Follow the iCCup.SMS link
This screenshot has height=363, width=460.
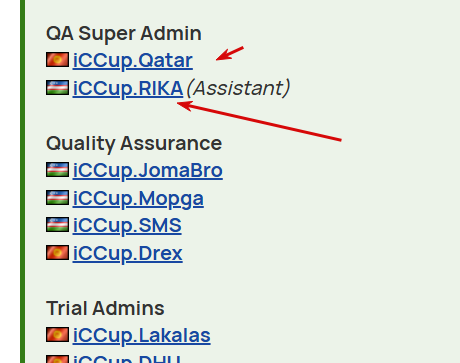pos(127,225)
